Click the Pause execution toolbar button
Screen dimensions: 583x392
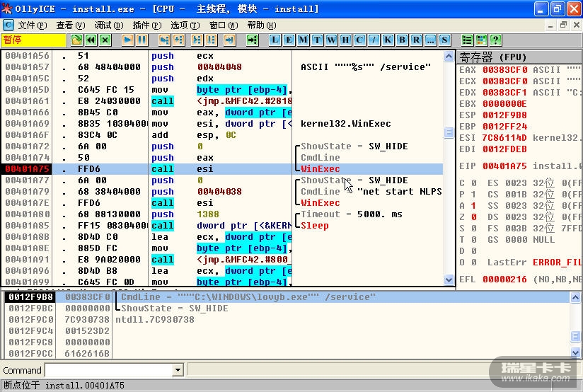(x=142, y=40)
